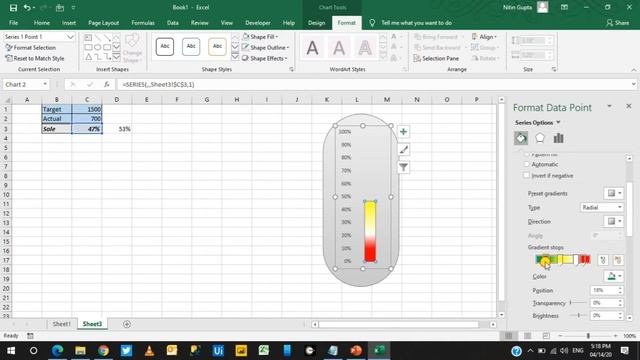
Task: Select the Series Options bar chart icon
Action: (x=558, y=138)
